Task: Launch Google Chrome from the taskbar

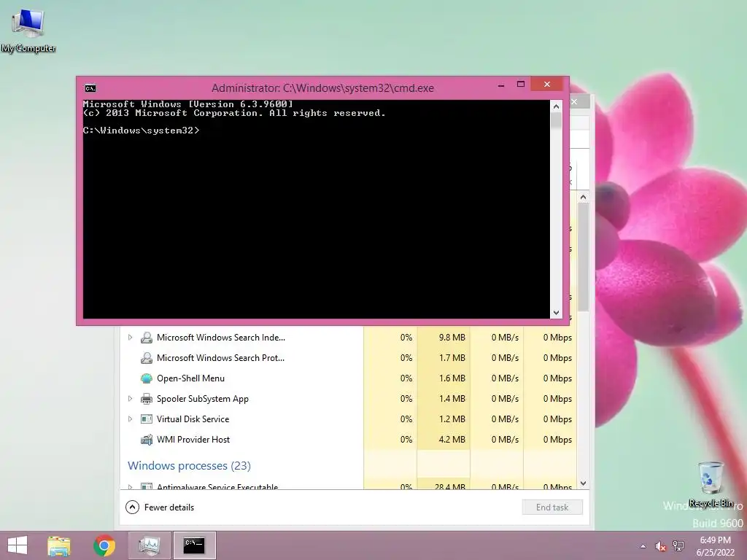Action: (104, 545)
